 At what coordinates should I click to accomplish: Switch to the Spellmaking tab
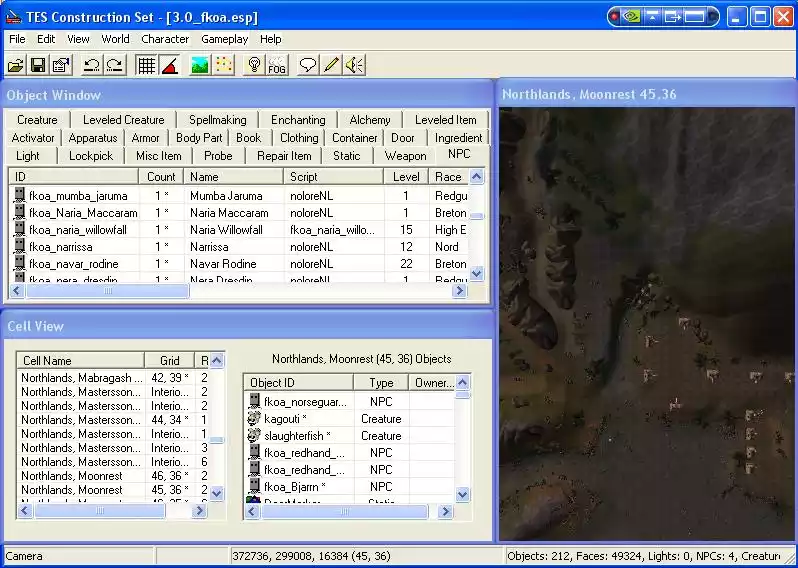217,120
